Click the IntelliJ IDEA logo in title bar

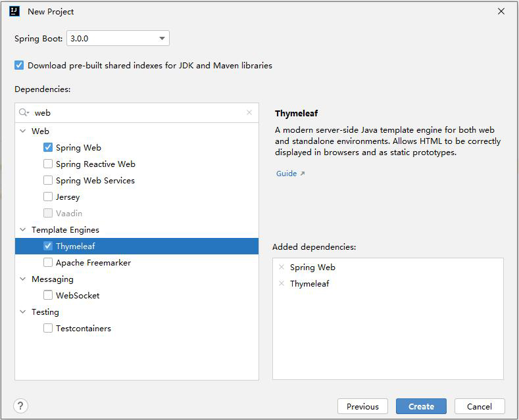pos(14,11)
